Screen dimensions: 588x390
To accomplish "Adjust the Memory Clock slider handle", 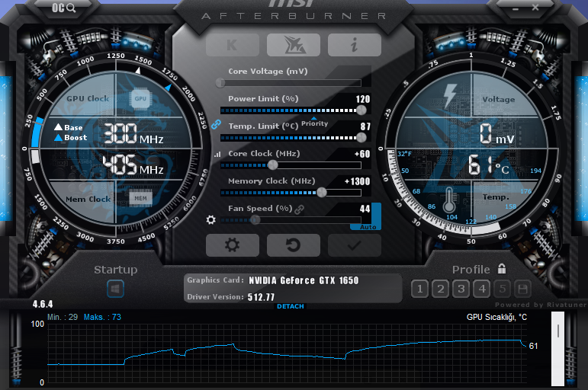I will (321, 192).
